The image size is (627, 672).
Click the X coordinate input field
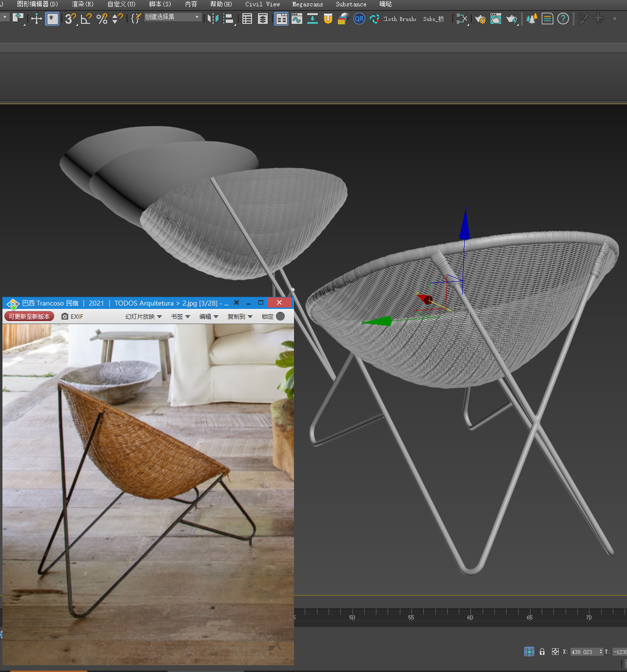click(583, 652)
